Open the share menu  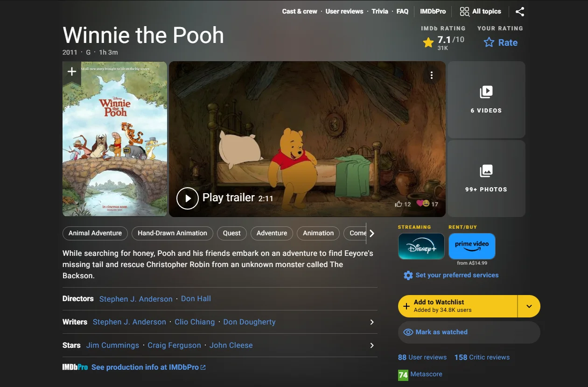coord(520,11)
